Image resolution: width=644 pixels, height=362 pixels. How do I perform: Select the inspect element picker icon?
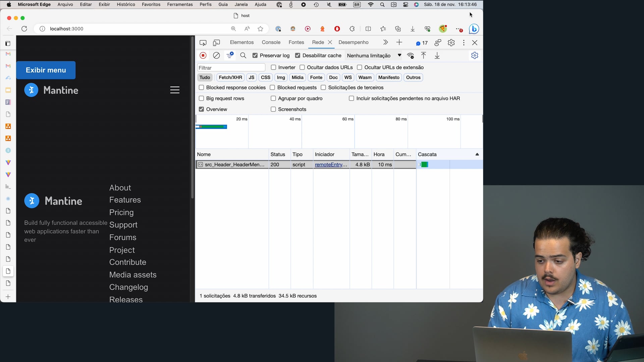(203, 43)
